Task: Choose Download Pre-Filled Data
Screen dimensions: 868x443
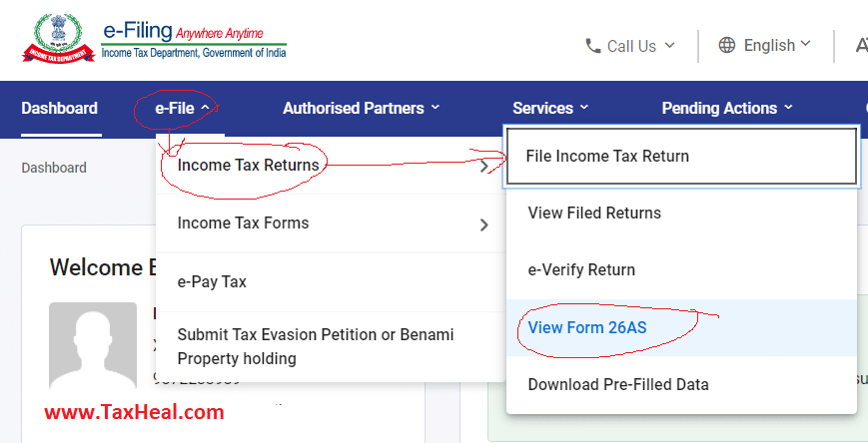Action: coord(618,384)
